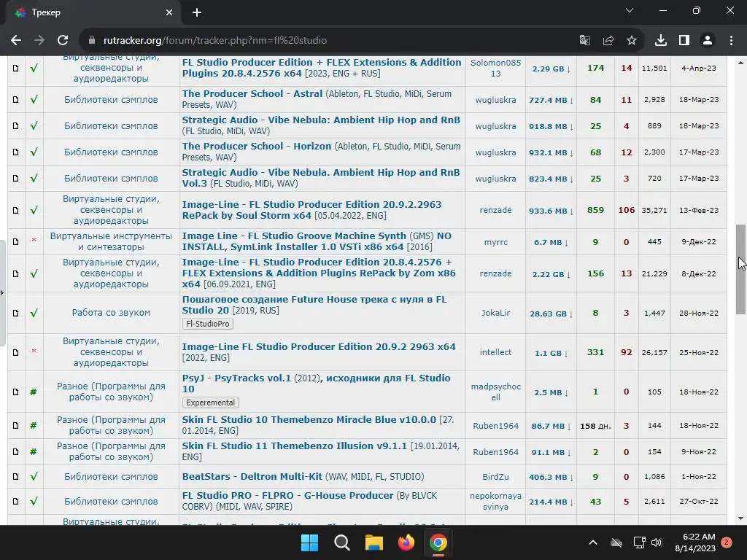Image resolution: width=747 pixels, height=560 pixels.
Task: Click the Chrome taskbar icon
Action: [438, 542]
